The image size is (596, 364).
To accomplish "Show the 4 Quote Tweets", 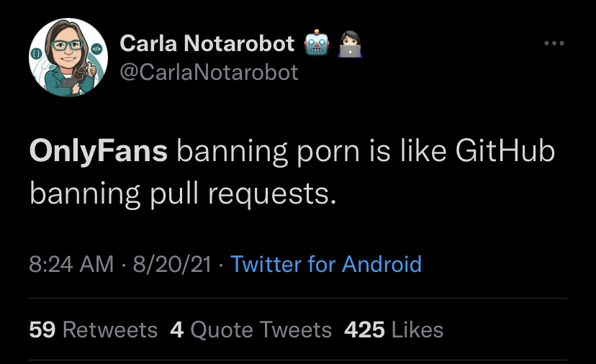I will 250,329.
